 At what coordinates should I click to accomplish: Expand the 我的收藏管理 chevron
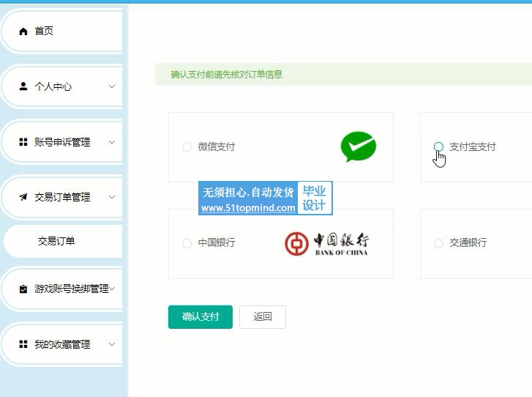(x=112, y=344)
